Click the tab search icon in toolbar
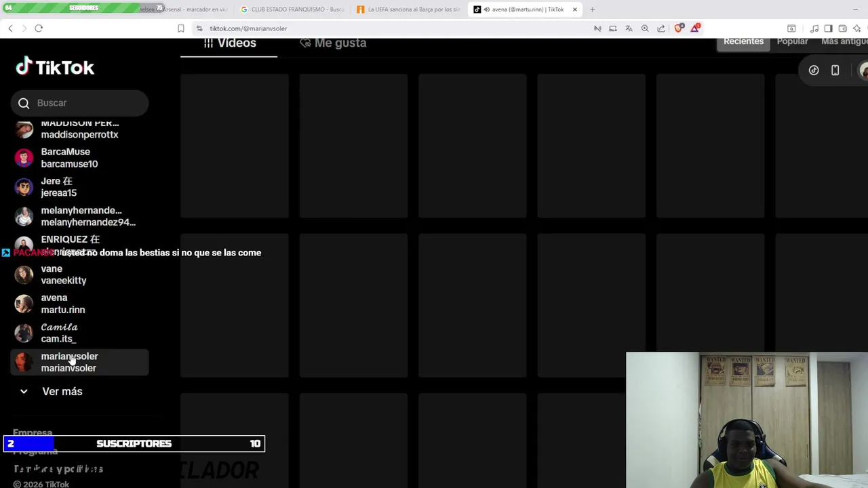 pyautogui.click(x=791, y=28)
